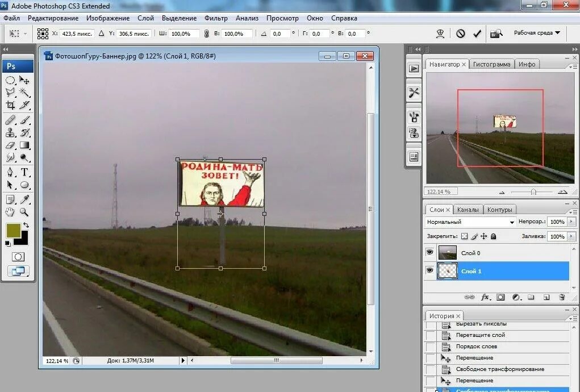Screen dimensions: 580x392
Task: Select the Polygonal Lasso tool
Action: (x=10, y=93)
